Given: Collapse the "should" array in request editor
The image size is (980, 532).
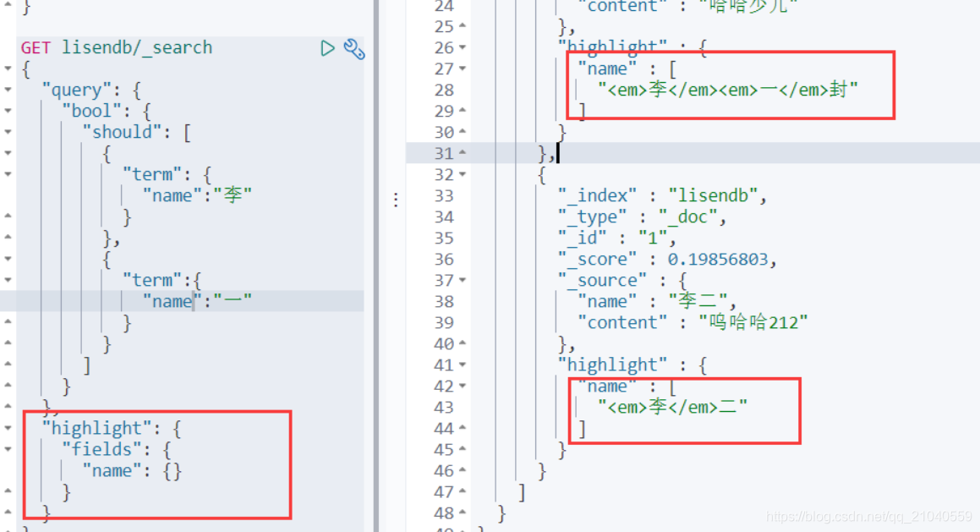Looking at the screenshot, I should coord(8,133).
